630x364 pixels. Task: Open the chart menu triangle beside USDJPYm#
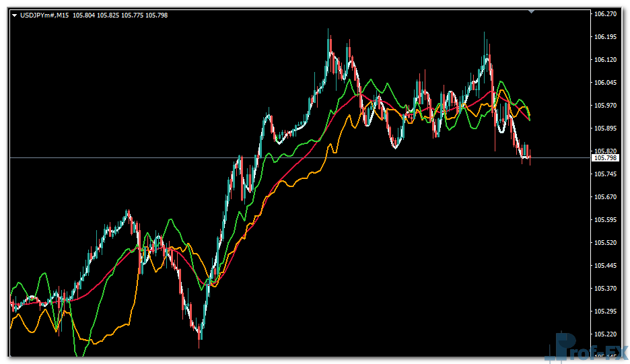click(x=14, y=15)
